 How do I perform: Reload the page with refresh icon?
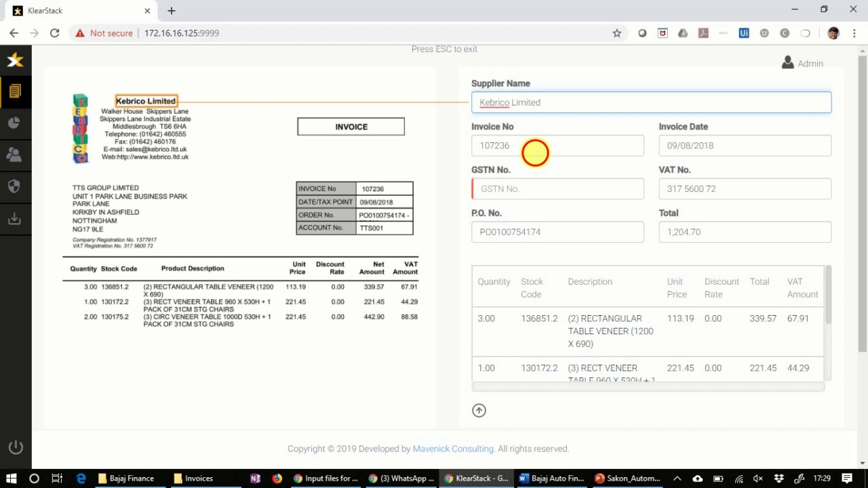(55, 33)
